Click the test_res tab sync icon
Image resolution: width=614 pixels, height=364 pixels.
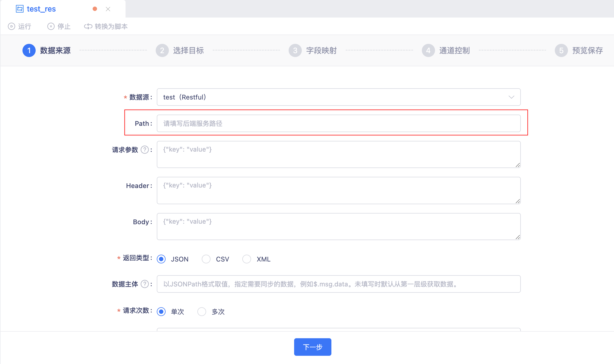pos(20,9)
